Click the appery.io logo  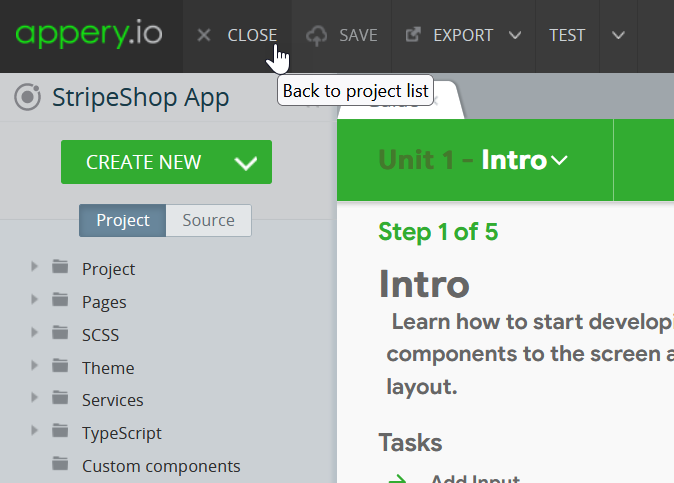(89, 34)
